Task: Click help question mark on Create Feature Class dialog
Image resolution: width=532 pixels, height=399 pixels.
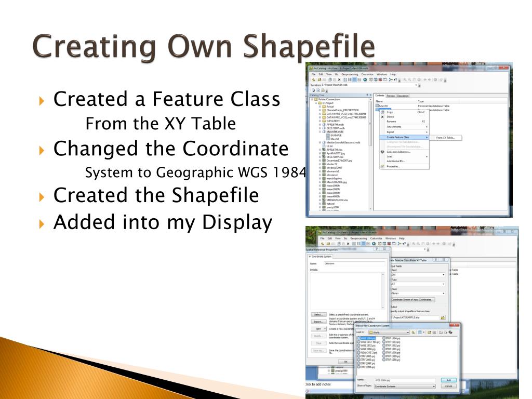Action: (436, 260)
